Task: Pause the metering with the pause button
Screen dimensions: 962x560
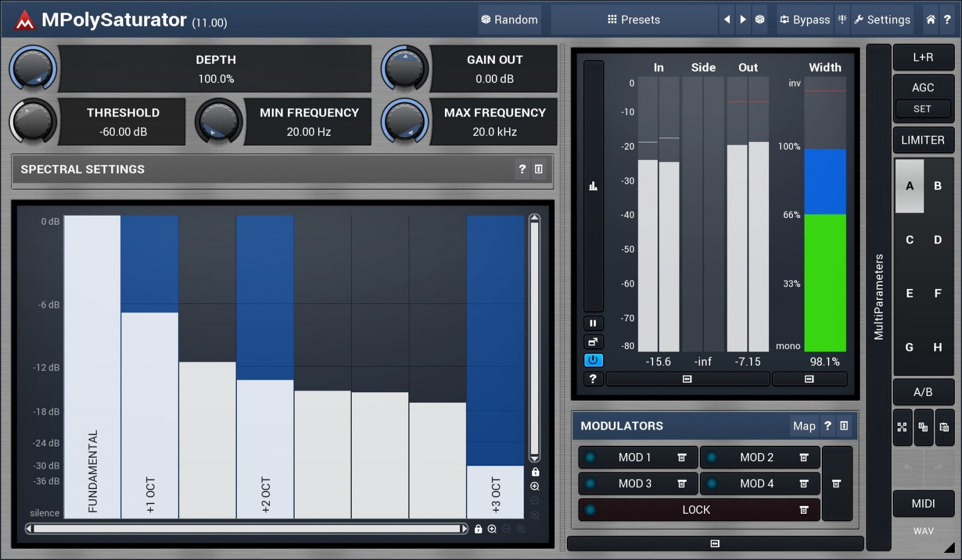Action: tap(593, 323)
